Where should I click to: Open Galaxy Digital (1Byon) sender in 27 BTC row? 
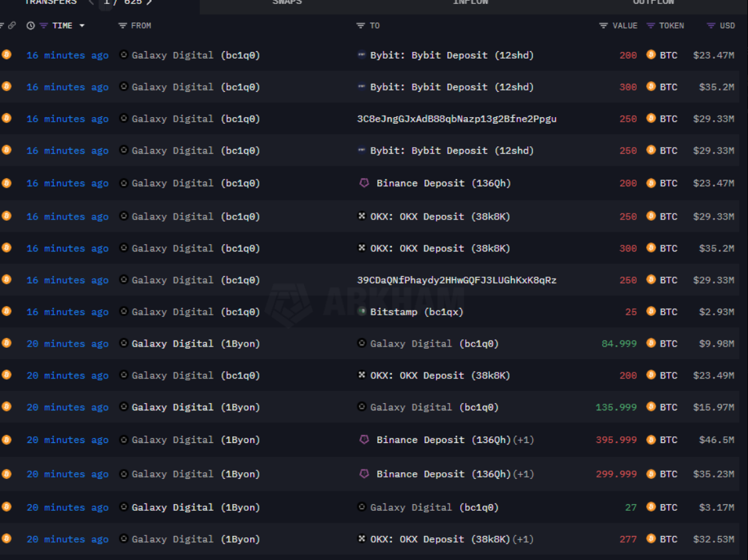tap(196, 507)
